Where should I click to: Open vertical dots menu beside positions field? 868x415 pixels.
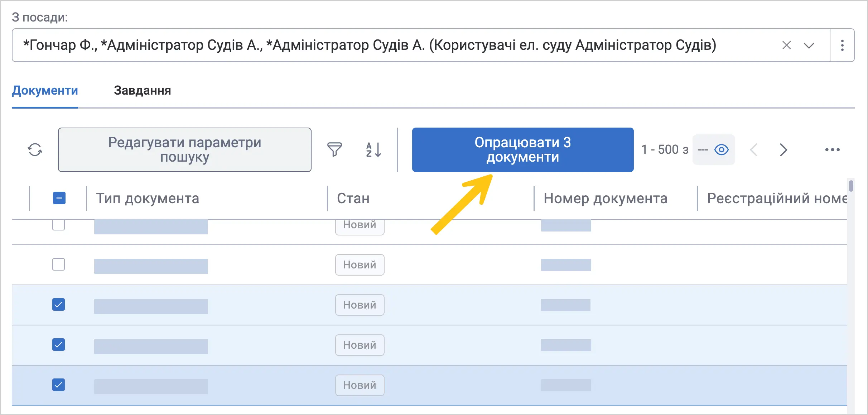point(842,45)
